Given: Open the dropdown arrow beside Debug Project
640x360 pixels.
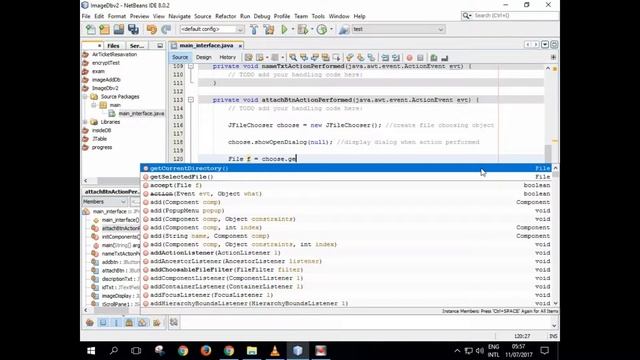Looking at the screenshot, I should tap(312, 29).
